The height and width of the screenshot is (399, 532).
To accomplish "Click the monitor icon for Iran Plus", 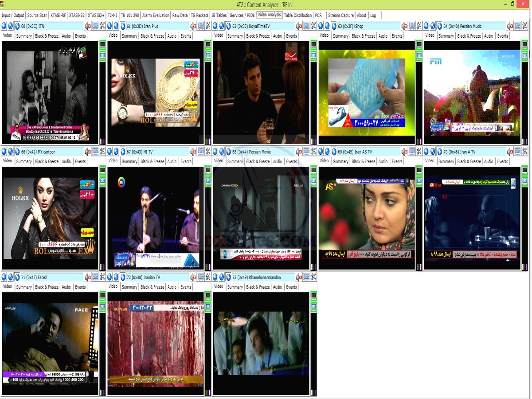I will 201,26.
